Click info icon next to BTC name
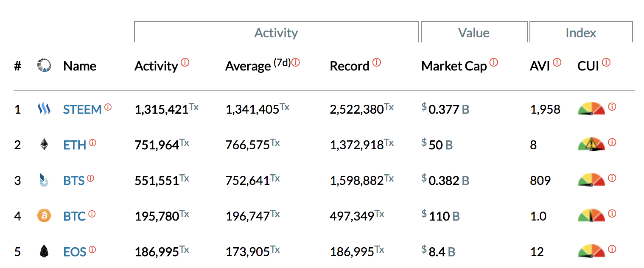 [92, 214]
